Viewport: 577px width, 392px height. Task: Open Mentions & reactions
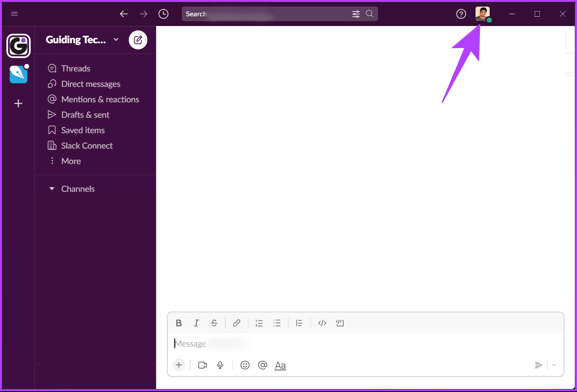pos(100,99)
